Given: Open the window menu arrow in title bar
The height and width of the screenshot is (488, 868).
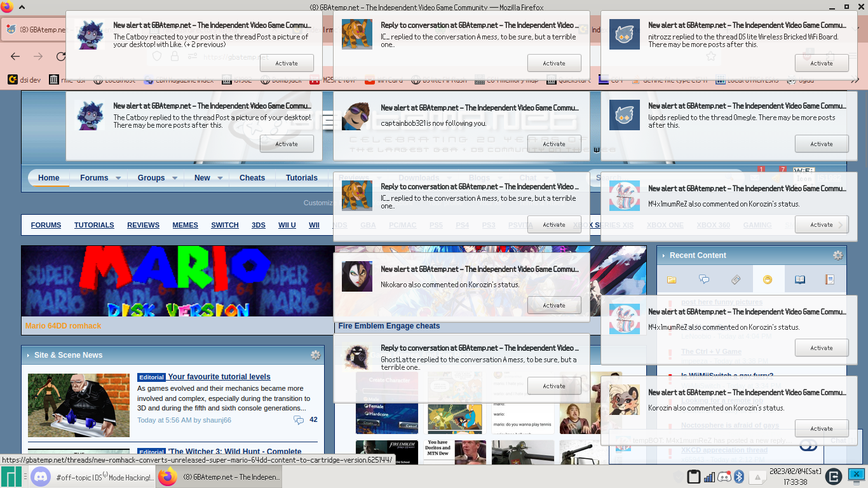Looking at the screenshot, I should (22, 7).
